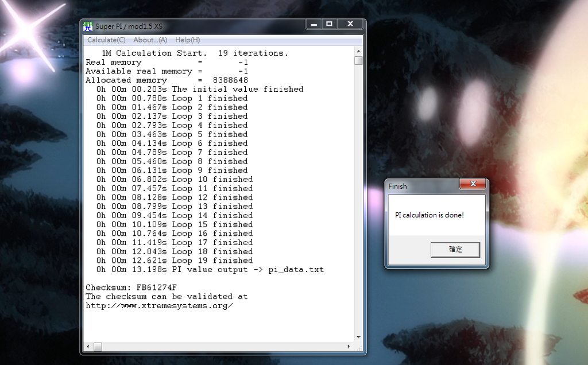The image size is (588, 365).
Task: Click the xtremesystems.org URL text
Action: [159, 305]
